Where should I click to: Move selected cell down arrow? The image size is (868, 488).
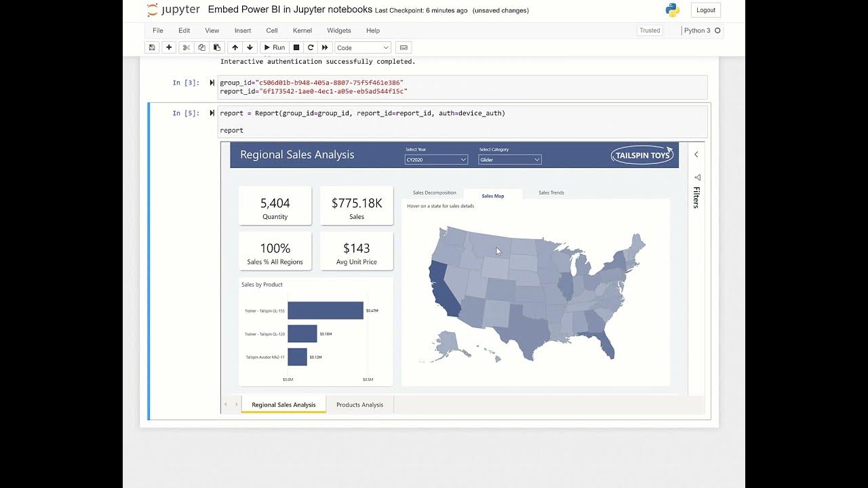(250, 47)
